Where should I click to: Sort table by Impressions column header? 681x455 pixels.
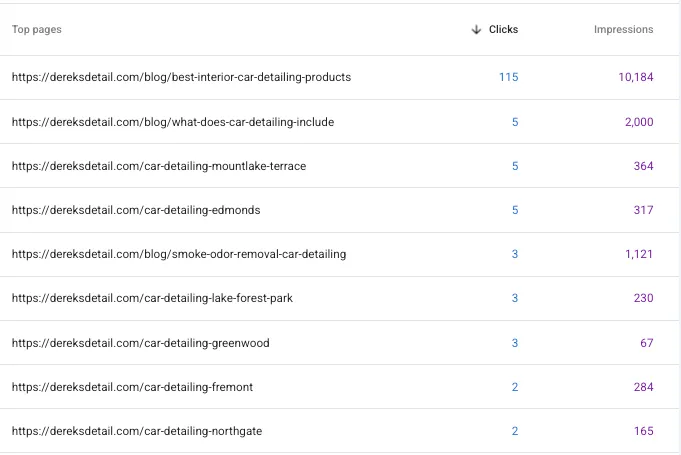pyautogui.click(x=623, y=30)
